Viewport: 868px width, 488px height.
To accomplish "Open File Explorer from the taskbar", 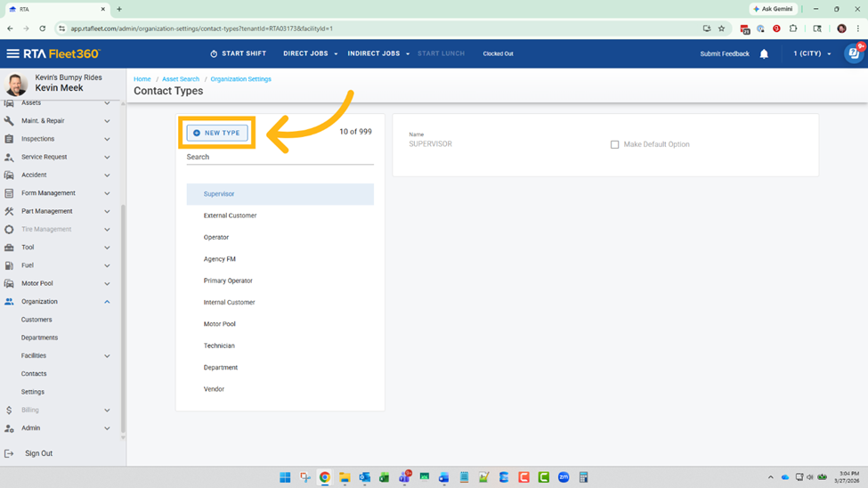I will [x=345, y=477].
